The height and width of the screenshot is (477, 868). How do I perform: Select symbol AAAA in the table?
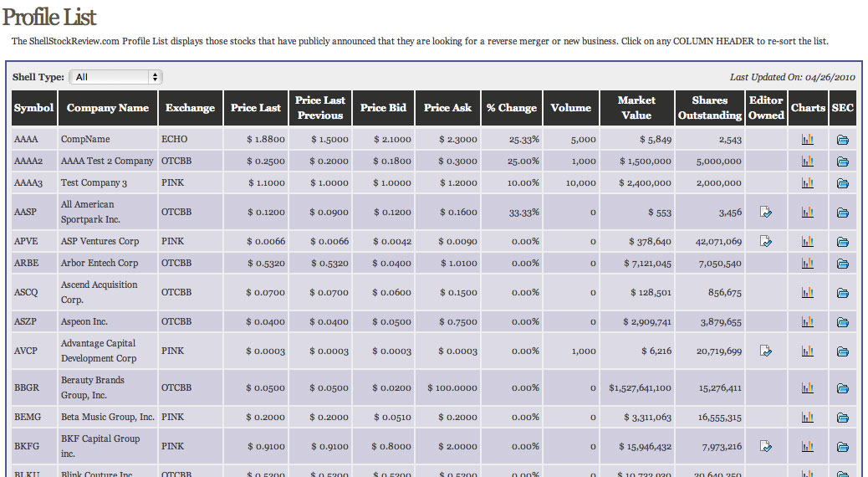tap(26, 140)
